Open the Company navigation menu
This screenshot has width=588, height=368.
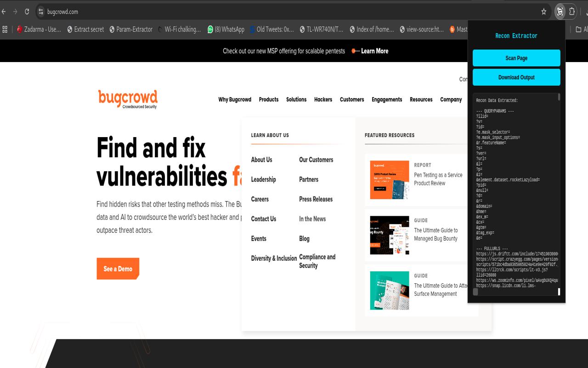[x=451, y=99]
